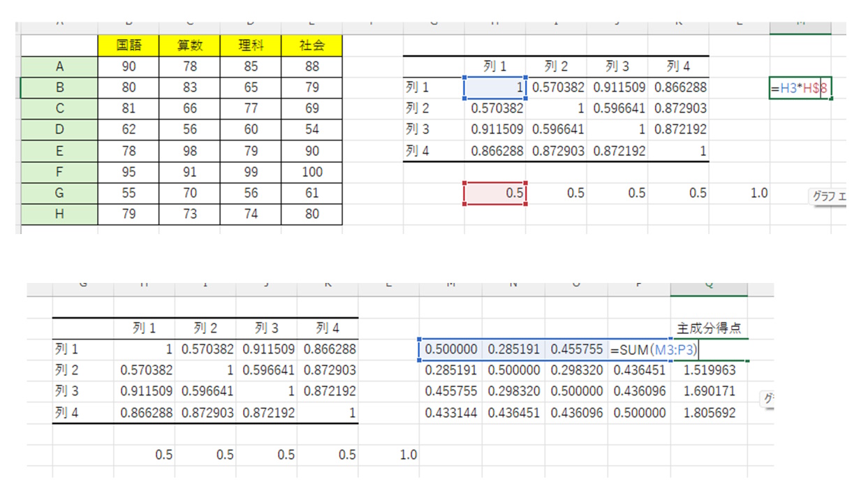Click the cell showing 1.805692
The width and height of the screenshot is (868, 480).
(709, 413)
